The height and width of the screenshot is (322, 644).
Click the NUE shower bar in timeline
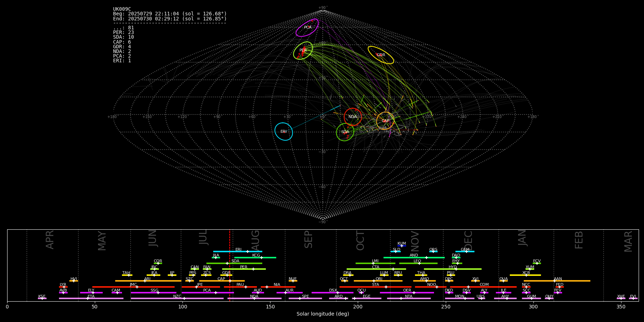click(293, 281)
